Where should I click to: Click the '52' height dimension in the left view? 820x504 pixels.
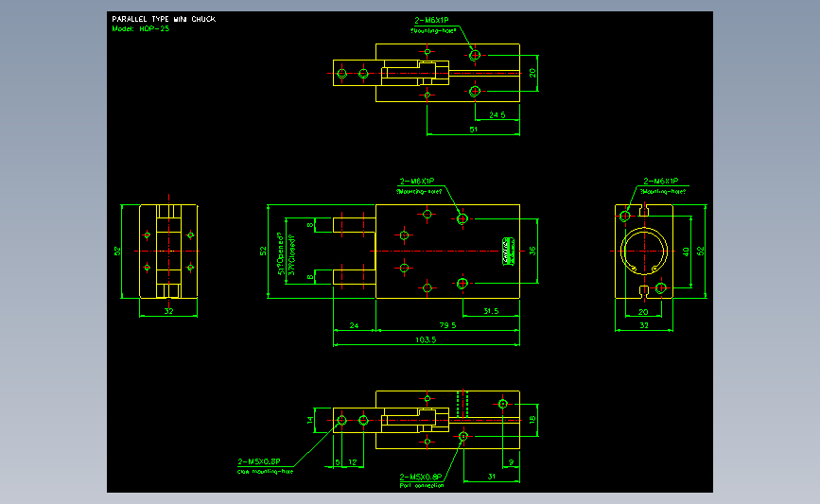point(117,252)
